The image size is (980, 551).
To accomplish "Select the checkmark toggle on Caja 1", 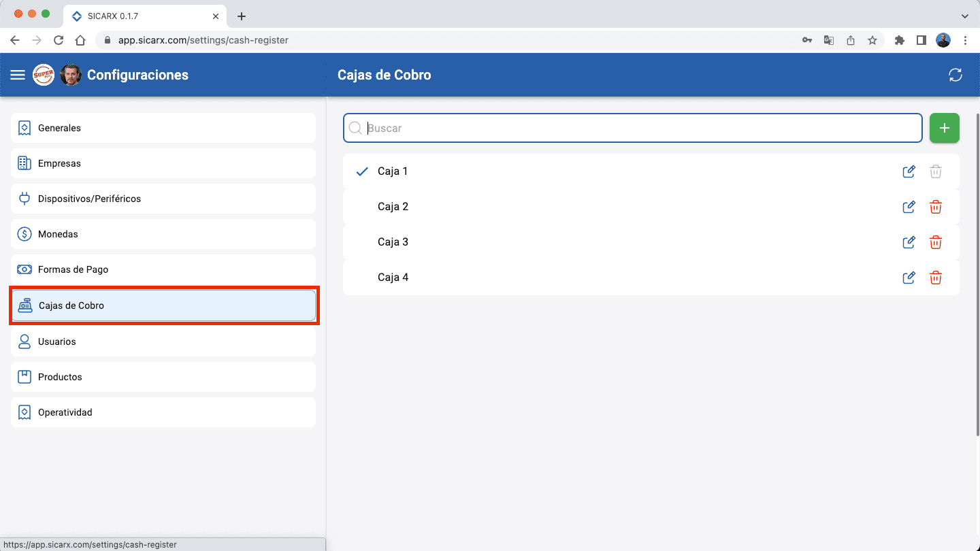I will (x=361, y=171).
